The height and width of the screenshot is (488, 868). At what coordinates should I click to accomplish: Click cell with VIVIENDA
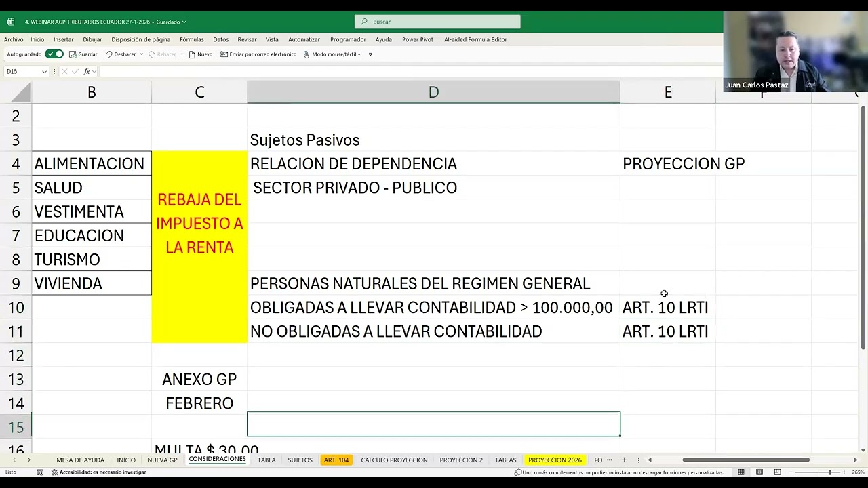click(92, 283)
